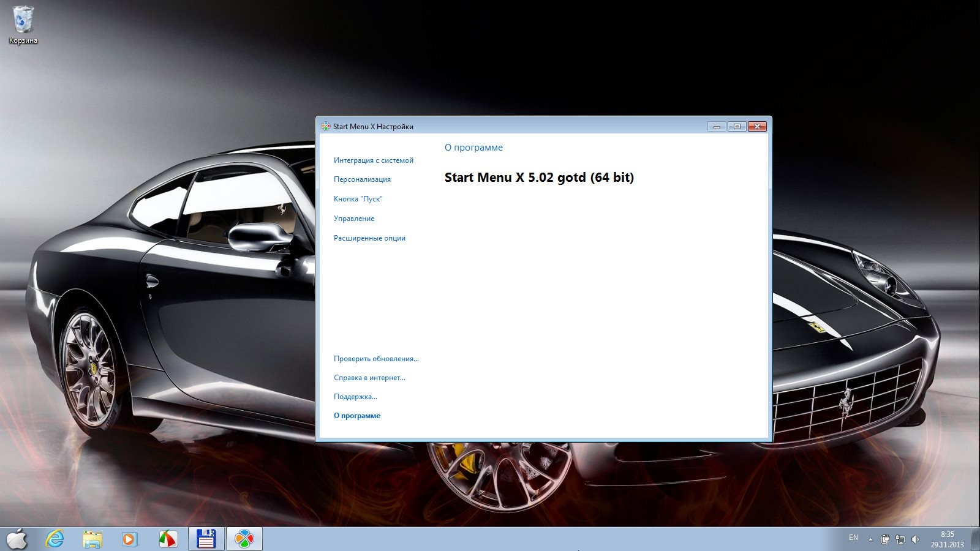Viewport: 980px width, 551px height.
Task: Close the Start Menu X Настройки window
Action: click(758, 126)
